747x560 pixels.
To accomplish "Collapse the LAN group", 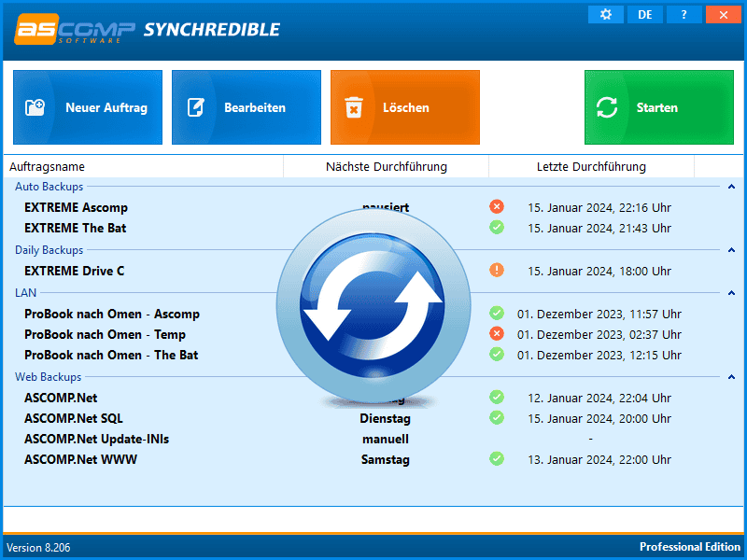I will click(x=731, y=293).
